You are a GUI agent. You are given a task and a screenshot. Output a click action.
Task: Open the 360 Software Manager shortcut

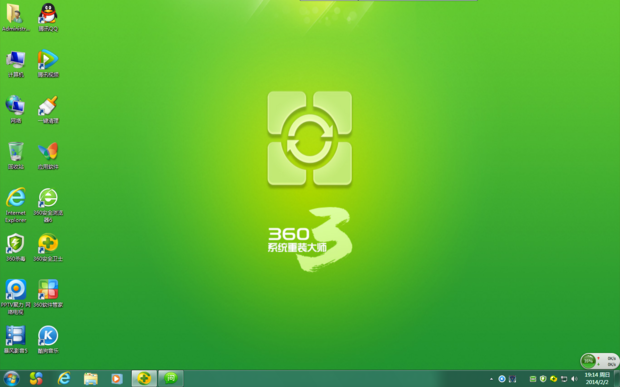point(48,293)
